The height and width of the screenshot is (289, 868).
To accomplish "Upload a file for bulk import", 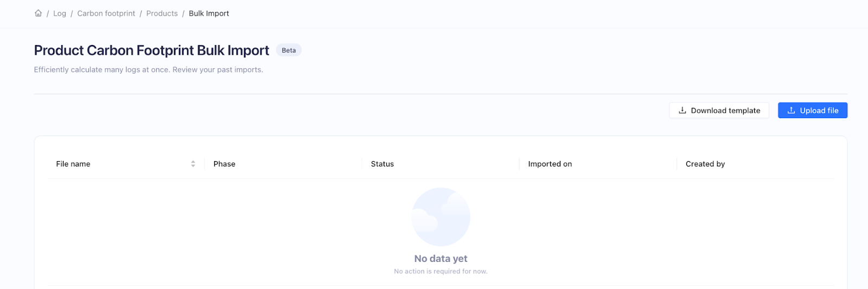I will [813, 110].
